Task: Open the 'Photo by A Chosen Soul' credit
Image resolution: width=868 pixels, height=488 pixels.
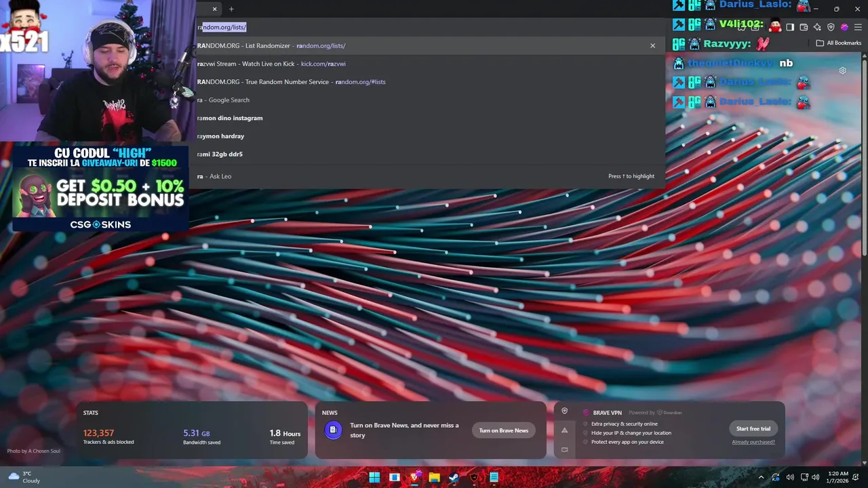Action: pos(33,451)
